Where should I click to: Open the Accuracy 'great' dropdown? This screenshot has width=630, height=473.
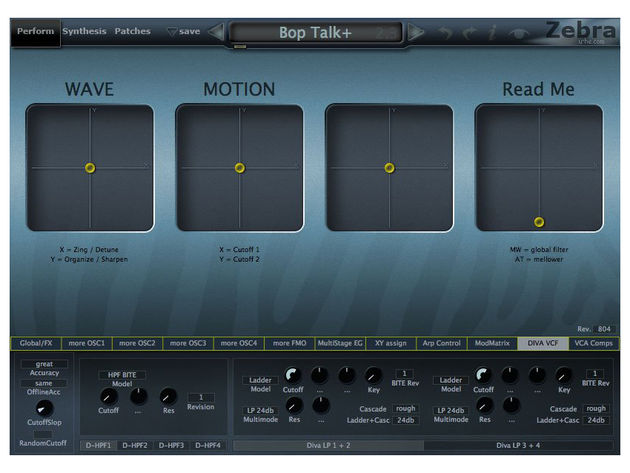point(44,364)
